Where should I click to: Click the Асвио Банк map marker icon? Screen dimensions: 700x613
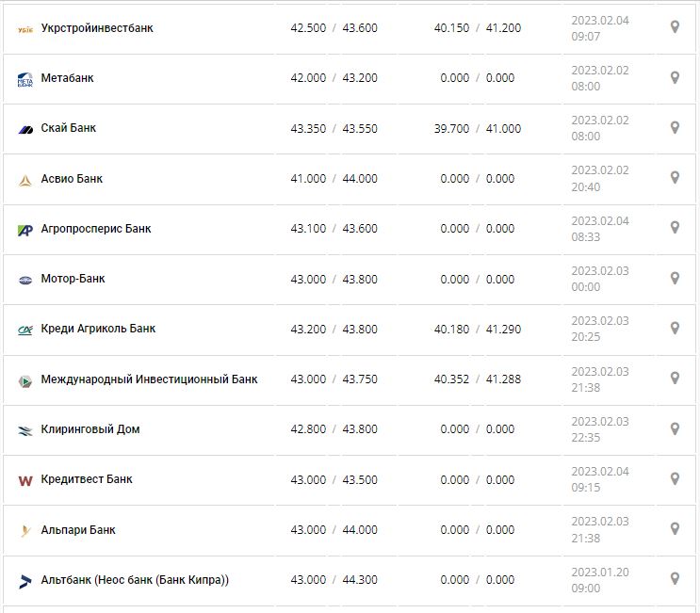[675, 177]
